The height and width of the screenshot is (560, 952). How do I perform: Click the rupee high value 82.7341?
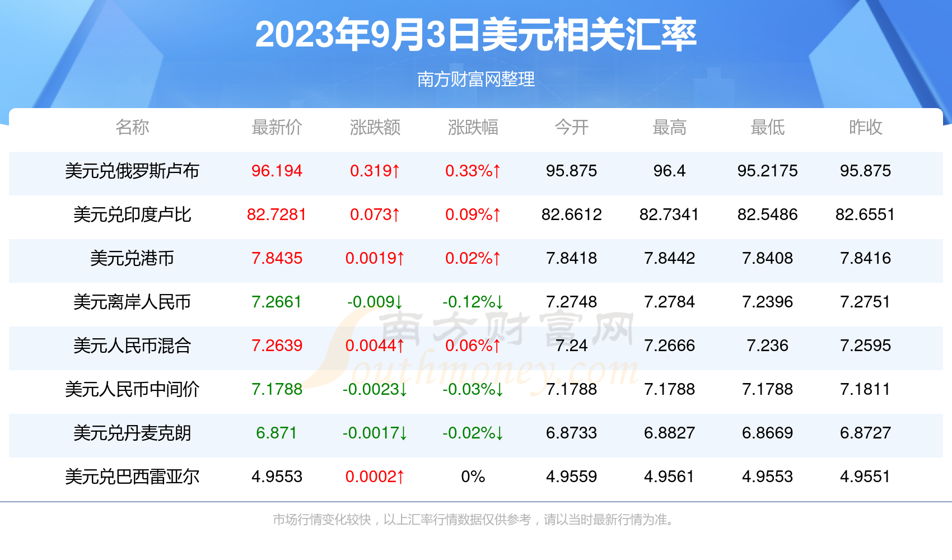pyautogui.click(x=669, y=214)
